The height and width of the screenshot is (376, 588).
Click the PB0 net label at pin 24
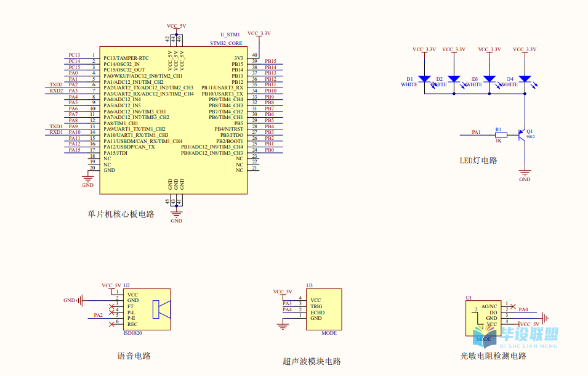tap(269, 150)
